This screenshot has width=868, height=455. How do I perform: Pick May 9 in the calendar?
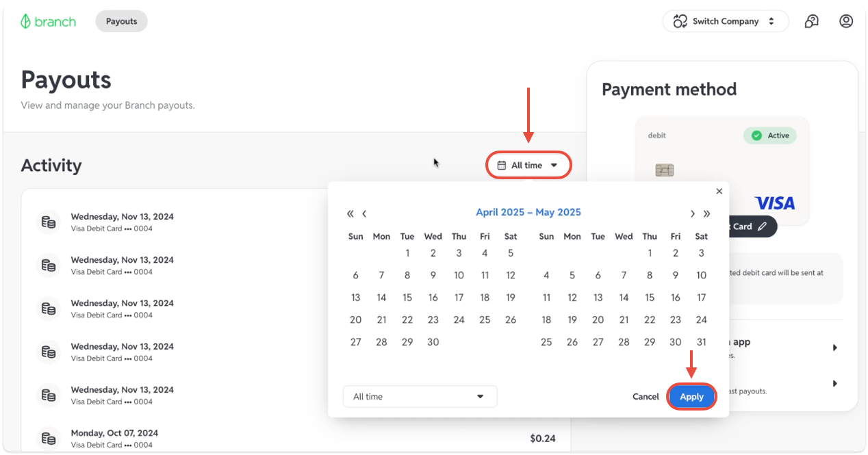[x=676, y=276]
